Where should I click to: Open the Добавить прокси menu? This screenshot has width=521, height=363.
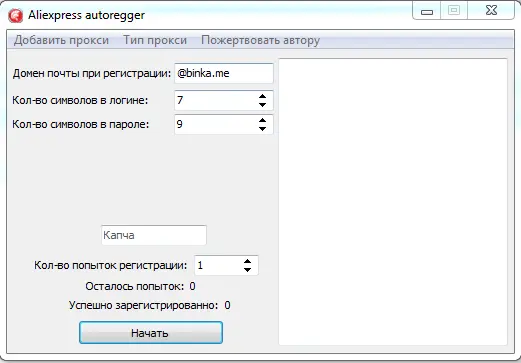click(x=61, y=40)
